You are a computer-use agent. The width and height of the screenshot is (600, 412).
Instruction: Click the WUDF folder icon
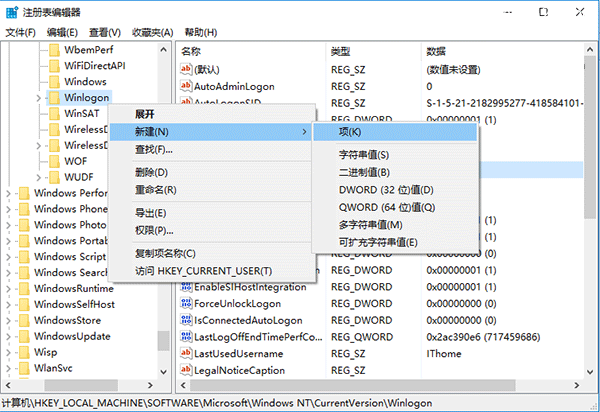click(x=54, y=177)
